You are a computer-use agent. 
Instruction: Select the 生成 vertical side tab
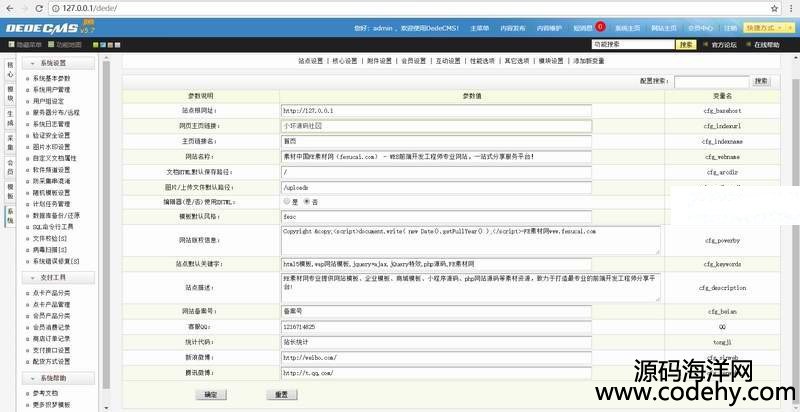pyautogui.click(x=11, y=118)
